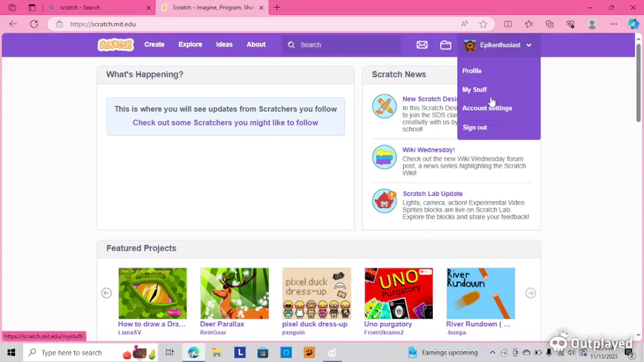
Task: Open the Copilot sidebar icon
Action: tap(633, 24)
